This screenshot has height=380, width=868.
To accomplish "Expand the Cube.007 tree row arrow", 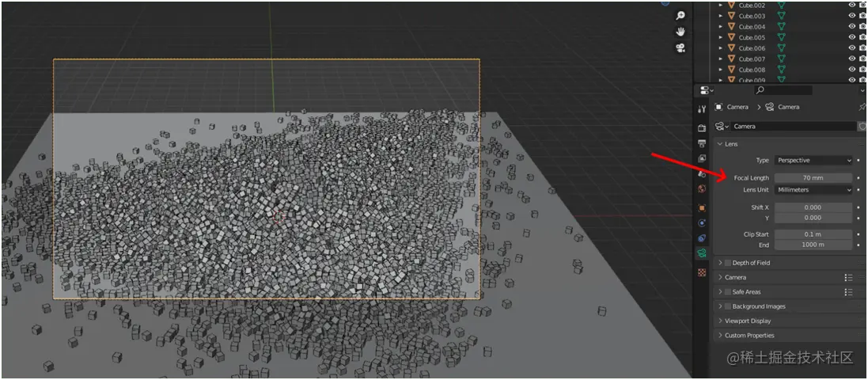I will pyautogui.click(x=721, y=59).
